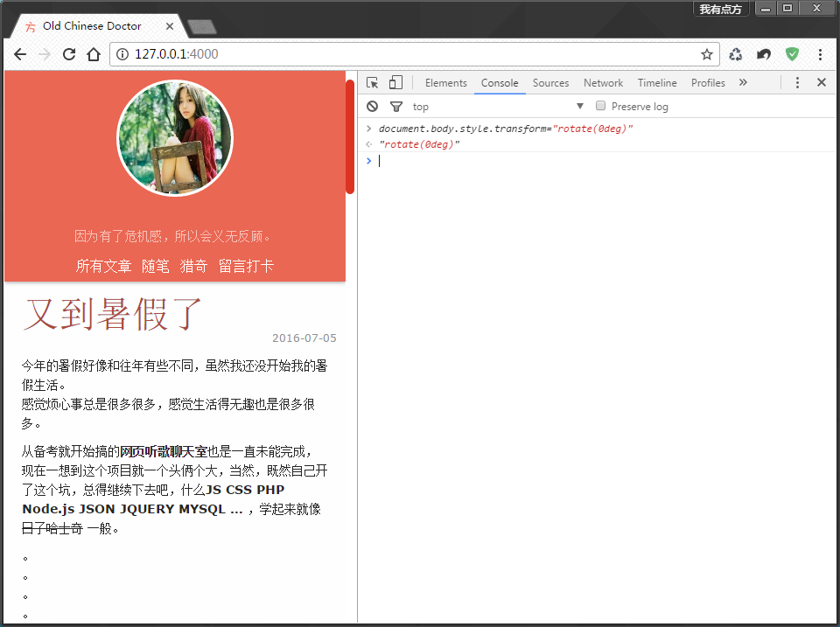Open the Network tab

tap(603, 83)
